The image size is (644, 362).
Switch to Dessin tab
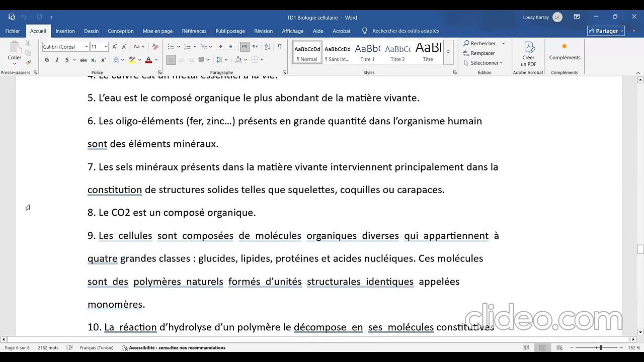[92, 31]
